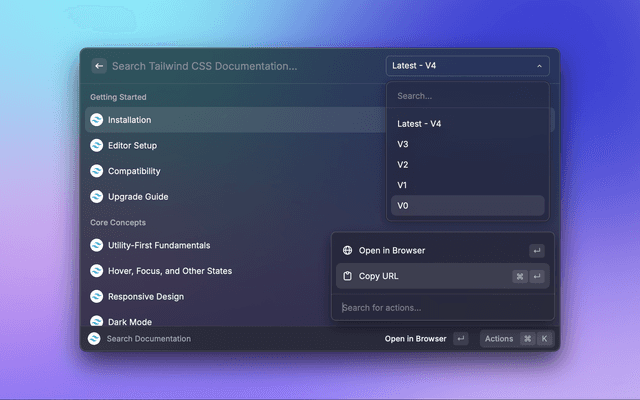Click the Tailwind icon beside Responsive Design
The image size is (640, 400).
pos(96,296)
